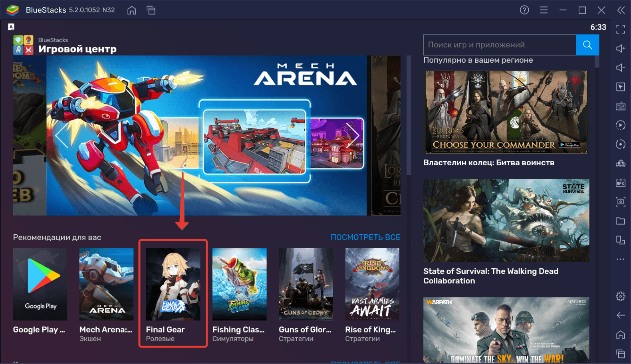Open Warpath banner at bottom right

(506, 330)
